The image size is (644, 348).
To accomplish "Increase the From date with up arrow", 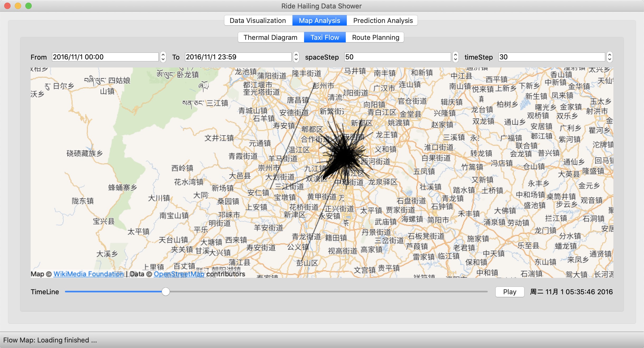I will (x=163, y=55).
